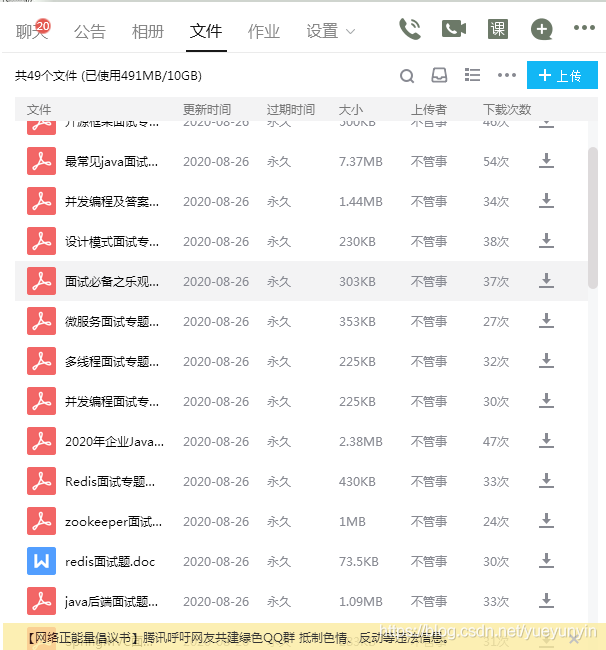Click download count 54次
This screenshot has width=606, height=650.
tap(496, 161)
